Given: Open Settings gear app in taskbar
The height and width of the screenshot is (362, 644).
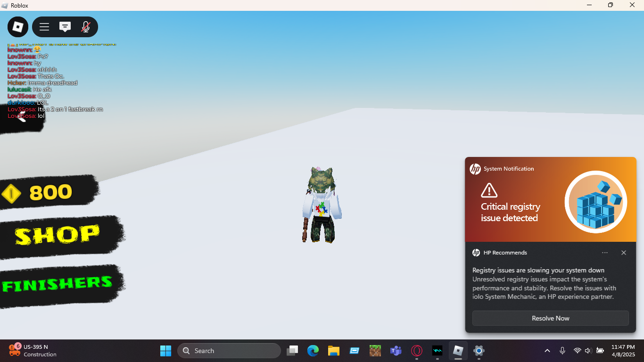Looking at the screenshot, I should 479,351.
